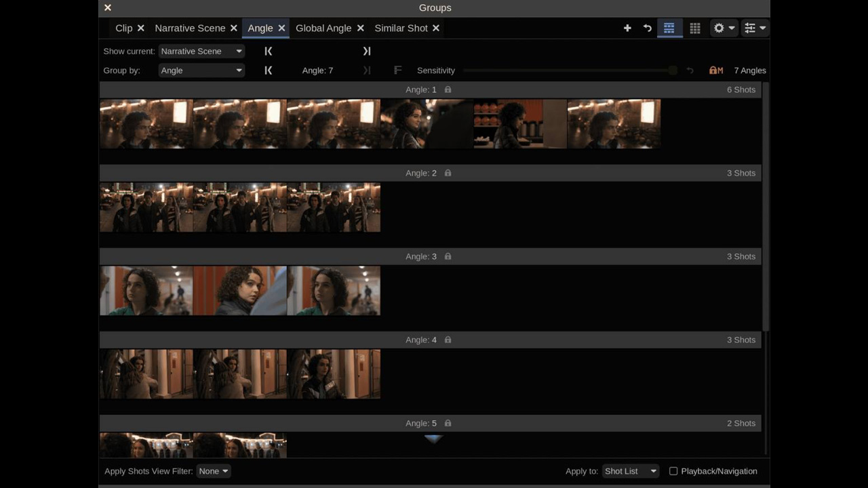Close the Clip tab

point(141,28)
